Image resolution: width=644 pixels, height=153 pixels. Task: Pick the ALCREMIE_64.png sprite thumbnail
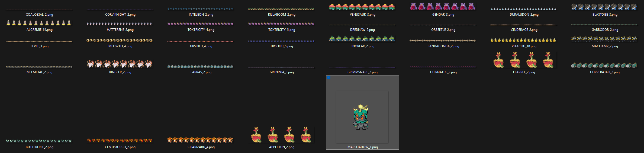pyautogui.click(x=39, y=23)
